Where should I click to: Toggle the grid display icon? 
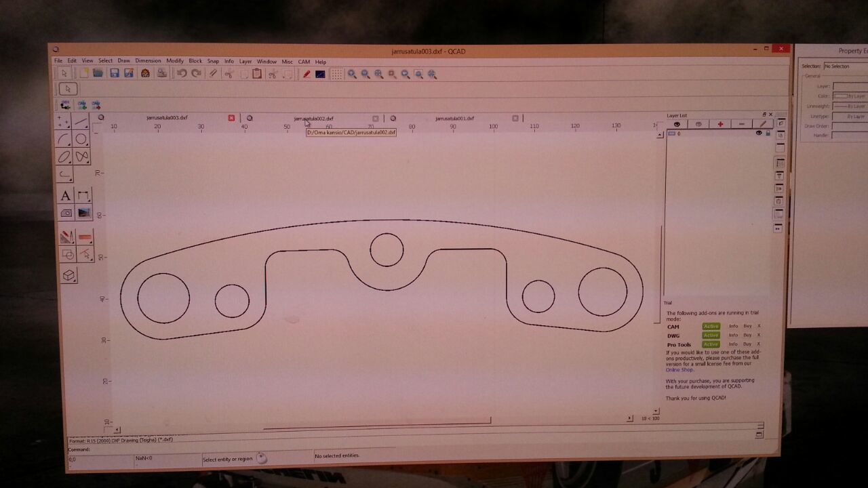[336, 74]
